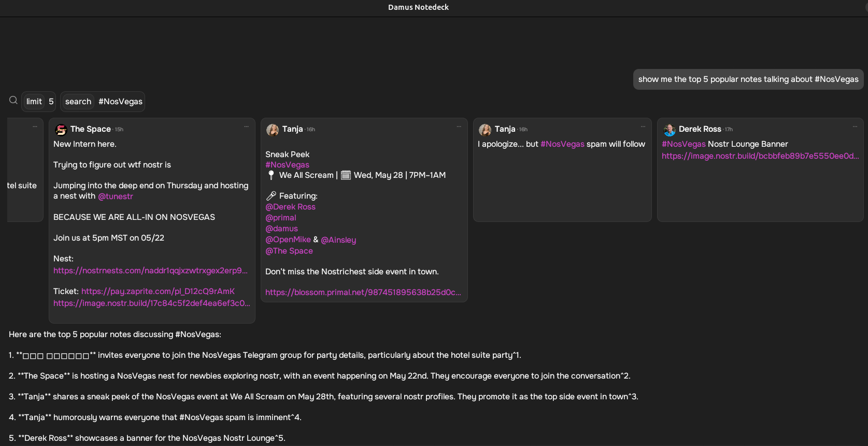Open options menu on Derek Ross note
This screenshot has width=868, height=446.
[855, 127]
